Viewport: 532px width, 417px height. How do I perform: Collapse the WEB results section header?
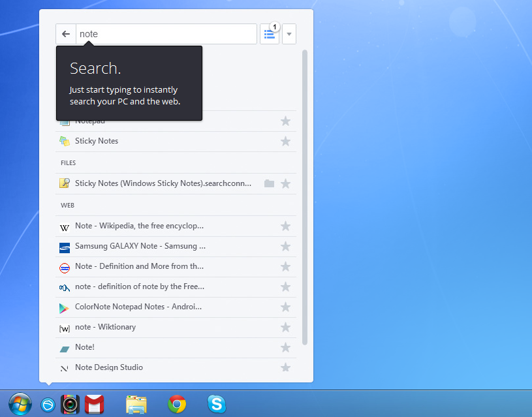click(67, 205)
